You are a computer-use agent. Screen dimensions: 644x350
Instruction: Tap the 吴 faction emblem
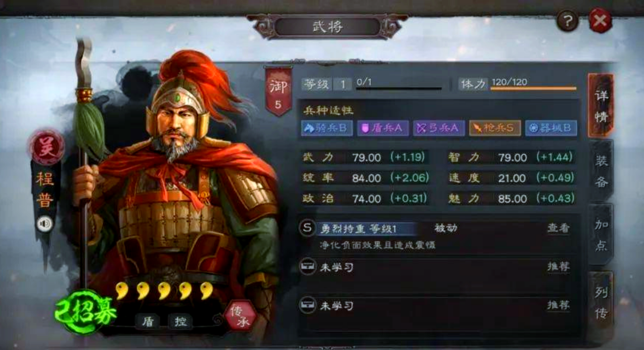(x=46, y=146)
